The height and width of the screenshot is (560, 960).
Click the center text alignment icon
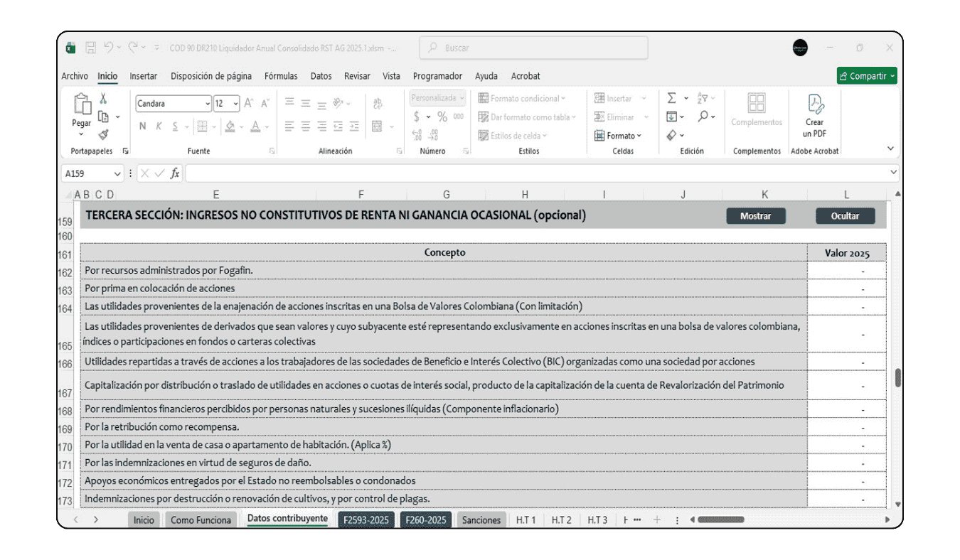(306, 126)
